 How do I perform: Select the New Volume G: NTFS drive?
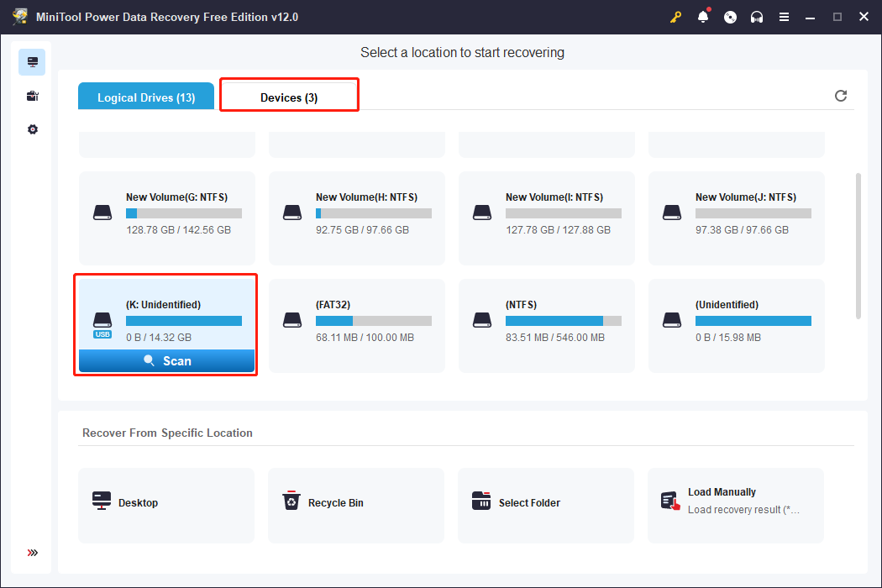[x=167, y=218]
